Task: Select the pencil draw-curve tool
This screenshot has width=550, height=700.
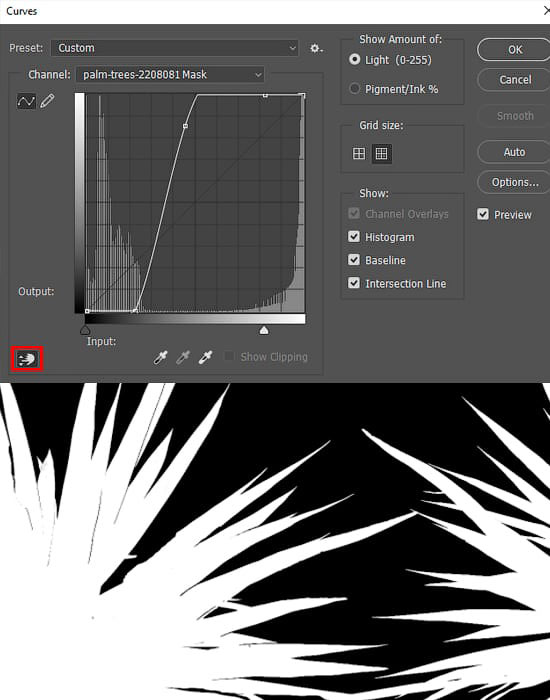Action: pyautogui.click(x=47, y=101)
